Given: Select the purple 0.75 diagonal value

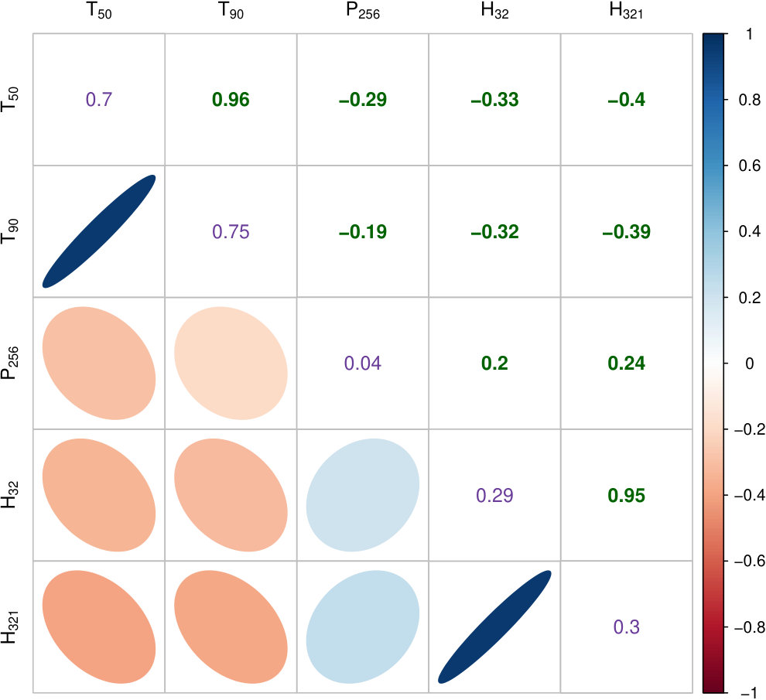Looking at the screenshot, I should point(231,231).
